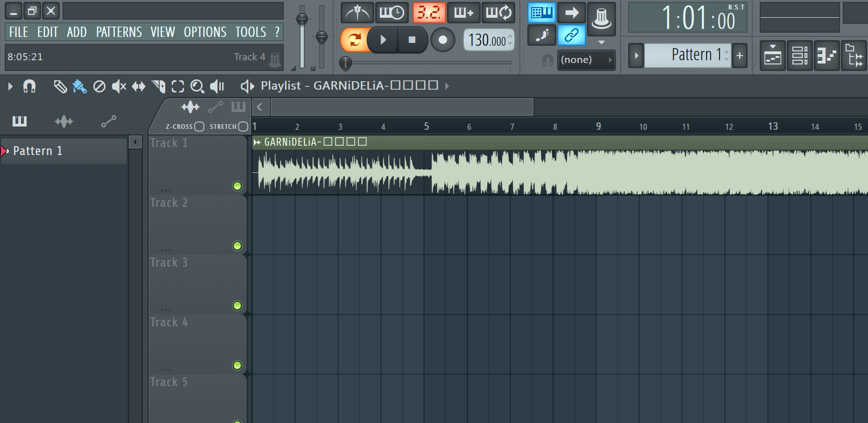Adjust the master pitch slider
Screen dimensions: 868x423
click(322, 36)
